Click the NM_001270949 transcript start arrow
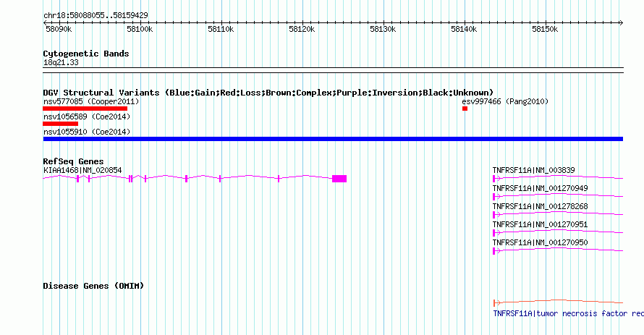This screenshot has height=335, width=644. coord(497,197)
